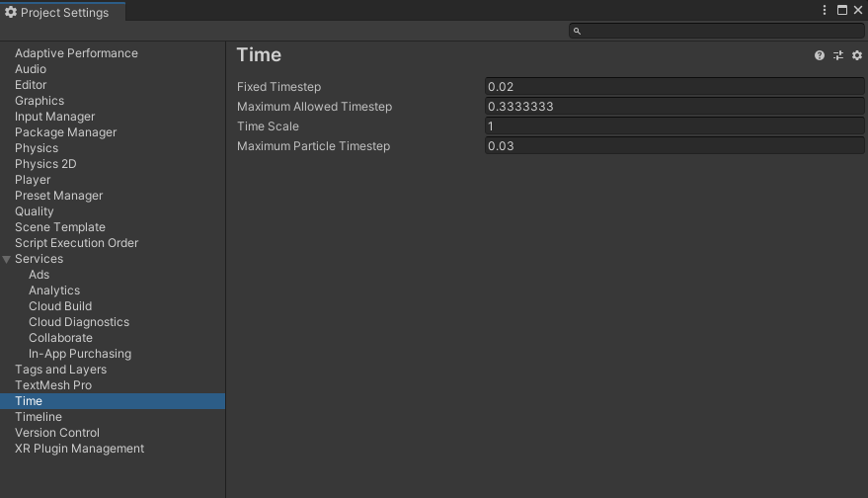Image resolution: width=868 pixels, height=498 pixels.
Task: Edit the Time Scale value field
Action: click(x=674, y=126)
